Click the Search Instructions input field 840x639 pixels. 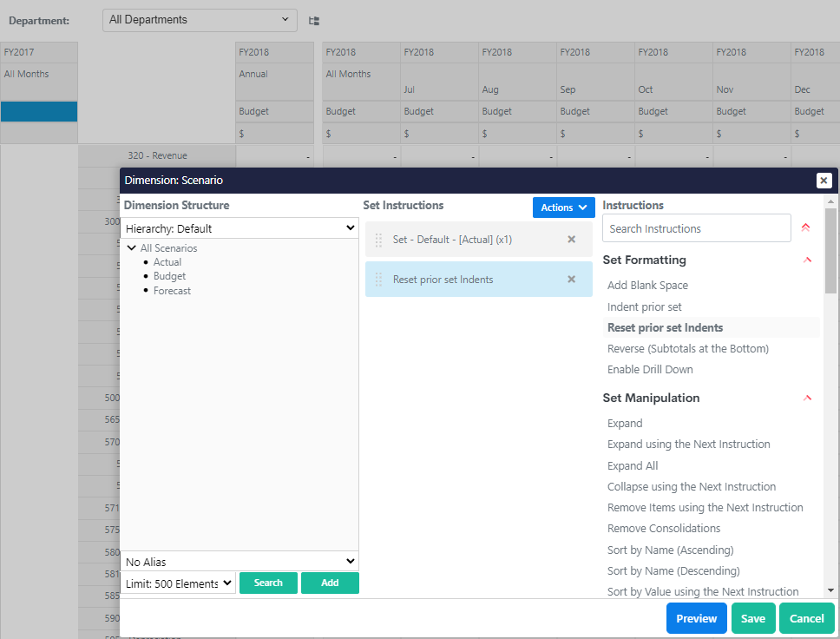696,228
